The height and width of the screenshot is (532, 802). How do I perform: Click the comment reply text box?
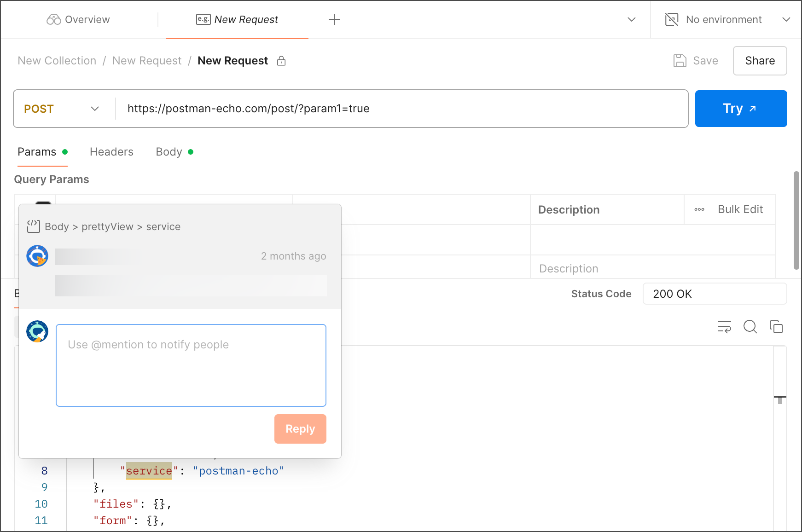191,365
